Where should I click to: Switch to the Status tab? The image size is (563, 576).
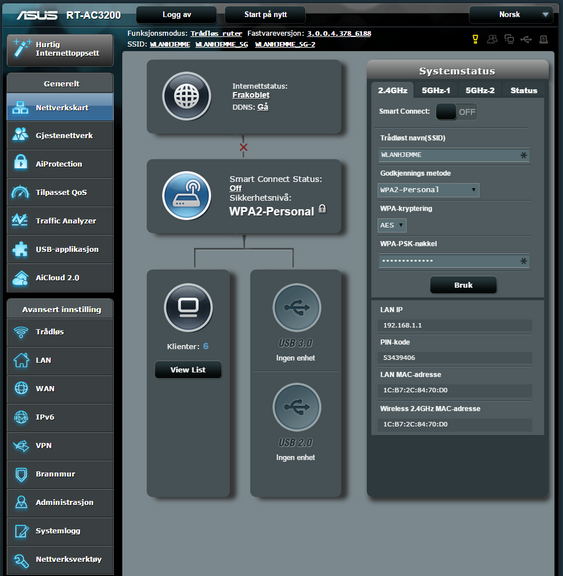[x=523, y=90]
